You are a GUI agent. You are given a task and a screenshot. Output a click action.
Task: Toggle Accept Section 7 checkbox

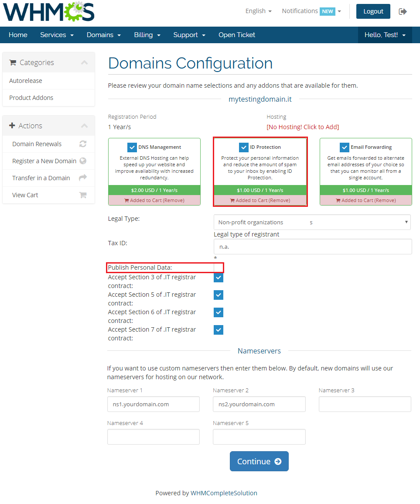pyautogui.click(x=219, y=330)
